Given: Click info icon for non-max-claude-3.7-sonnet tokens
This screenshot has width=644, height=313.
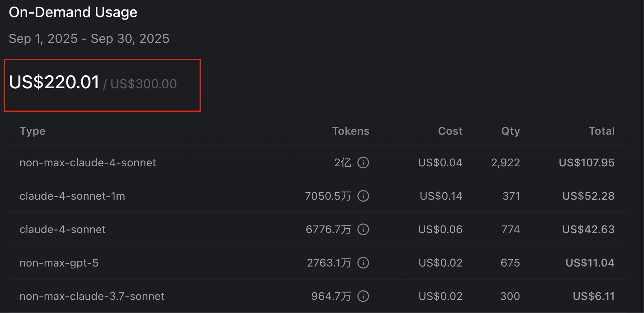Looking at the screenshot, I should [x=363, y=296].
